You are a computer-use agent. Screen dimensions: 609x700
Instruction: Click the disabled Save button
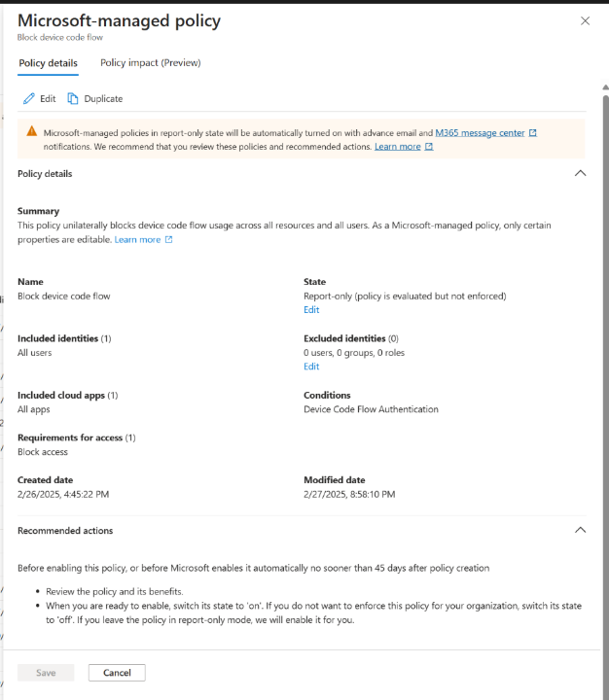click(46, 673)
